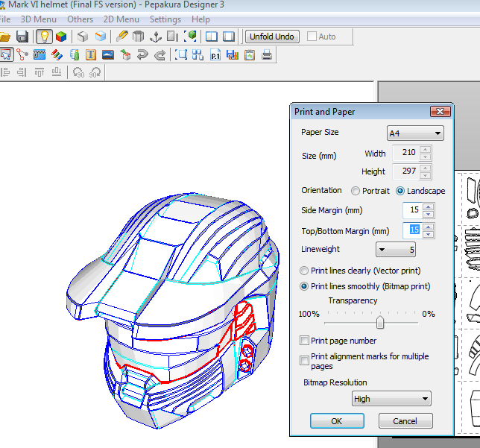
Task: Click the blue zipper flap tool icon
Action: coord(40,55)
